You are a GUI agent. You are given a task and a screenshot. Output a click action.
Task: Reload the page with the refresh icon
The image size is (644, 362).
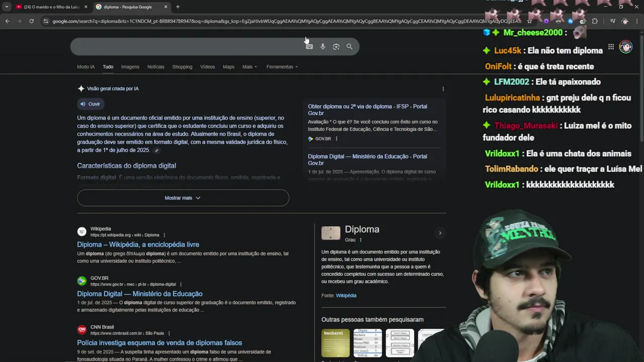31,21
